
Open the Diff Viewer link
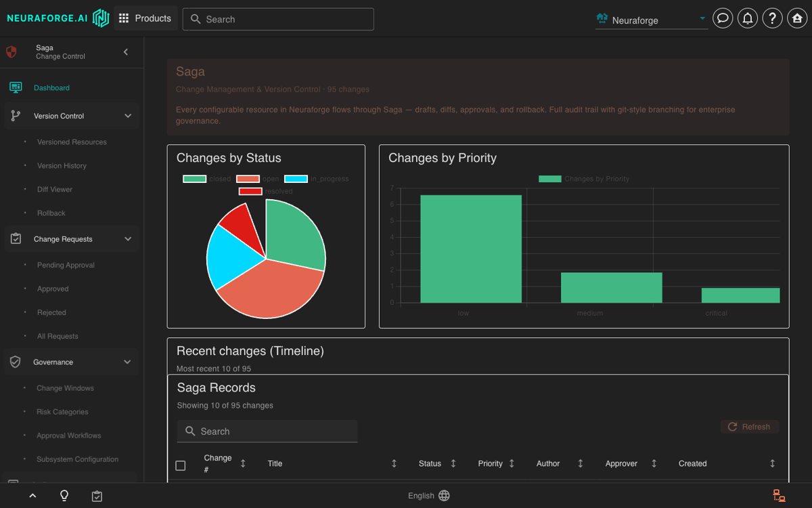point(55,189)
